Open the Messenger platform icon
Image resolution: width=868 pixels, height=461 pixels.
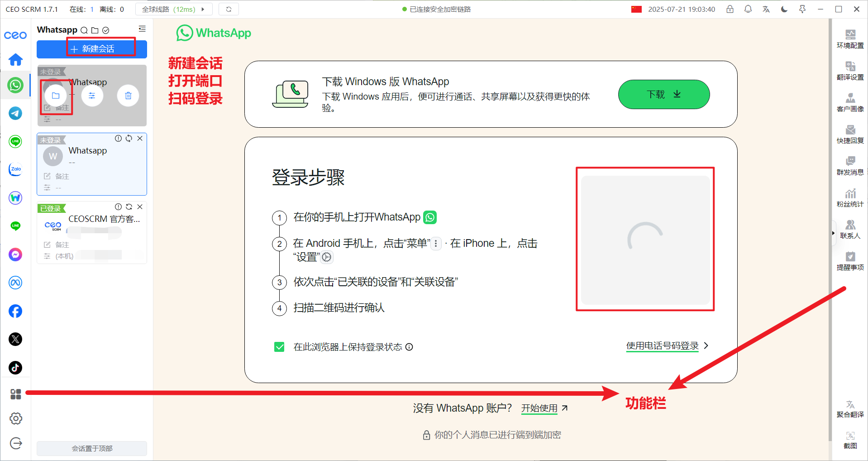(x=15, y=255)
